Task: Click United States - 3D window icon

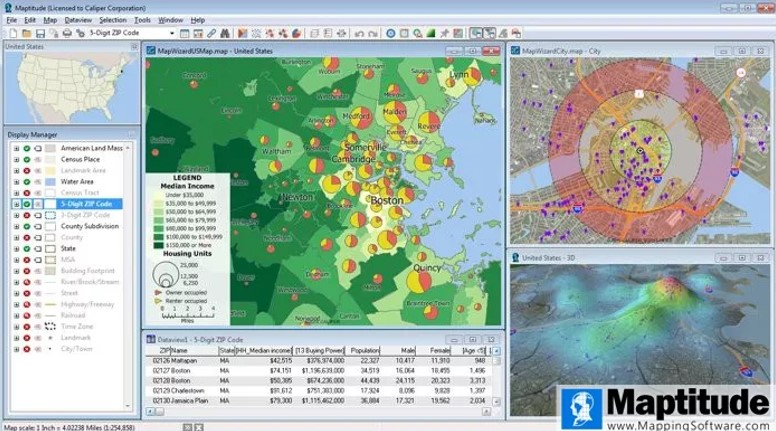Action: pyautogui.click(x=515, y=258)
